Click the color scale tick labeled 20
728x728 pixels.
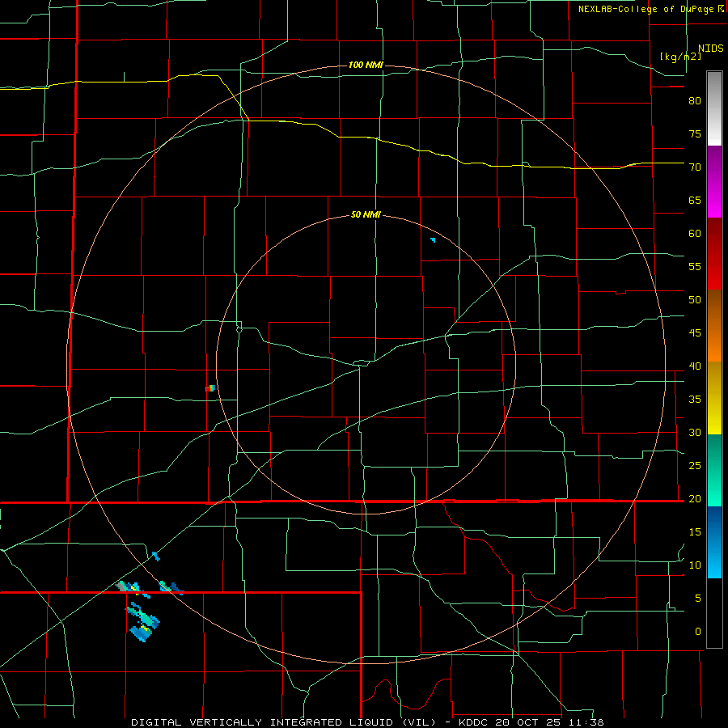tap(695, 498)
